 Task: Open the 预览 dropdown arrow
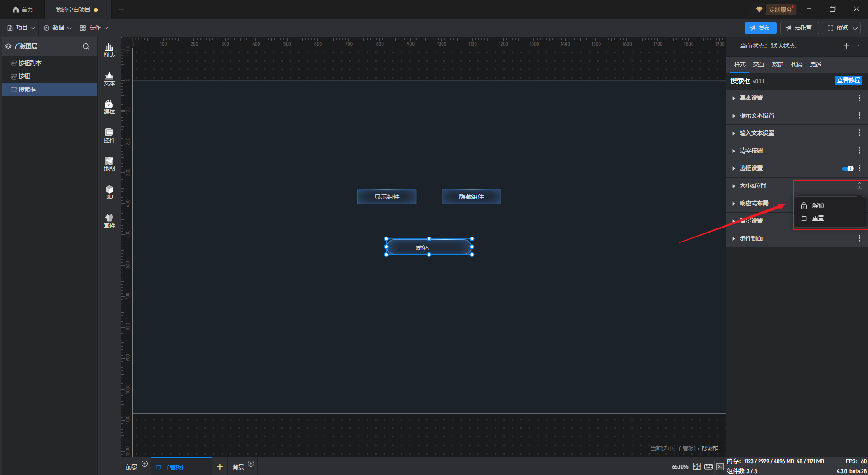855,28
